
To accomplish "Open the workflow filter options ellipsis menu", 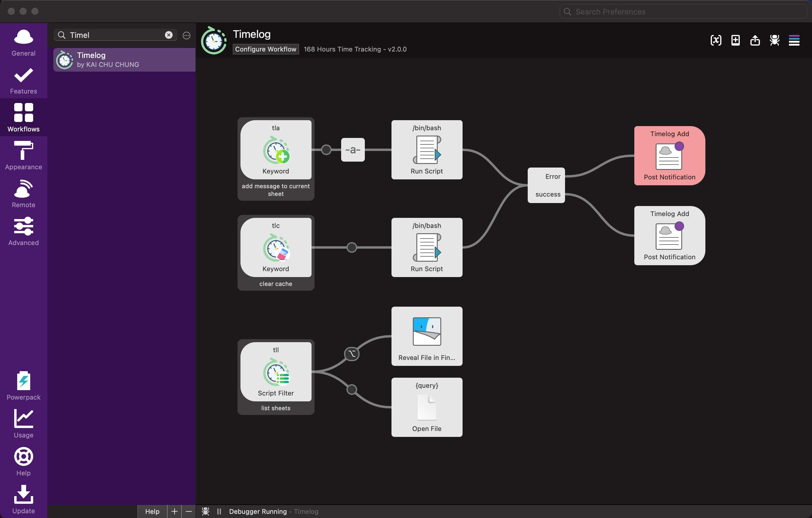I will click(x=187, y=36).
